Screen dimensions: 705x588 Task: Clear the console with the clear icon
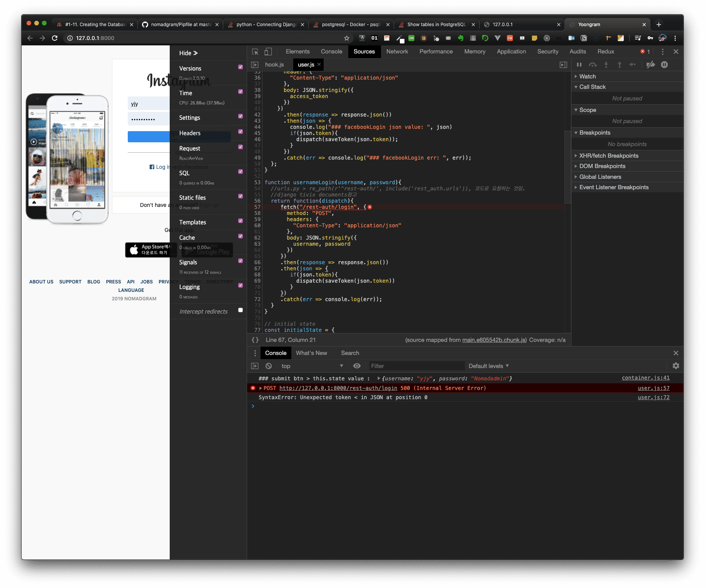pyautogui.click(x=269, y=366)
